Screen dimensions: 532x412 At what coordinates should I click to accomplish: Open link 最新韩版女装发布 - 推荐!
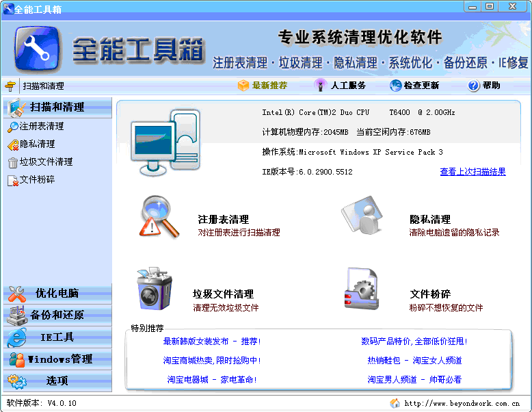(x=212, y=341)
